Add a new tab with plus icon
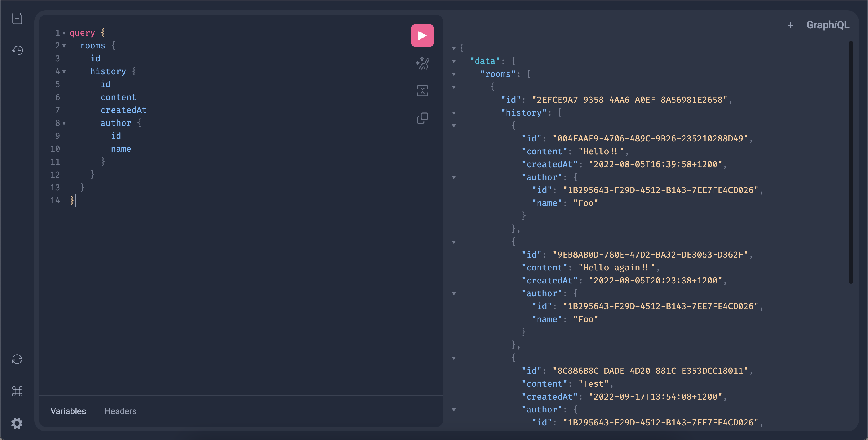The width and height of the screenshot is (868, 440). point(790,25)
